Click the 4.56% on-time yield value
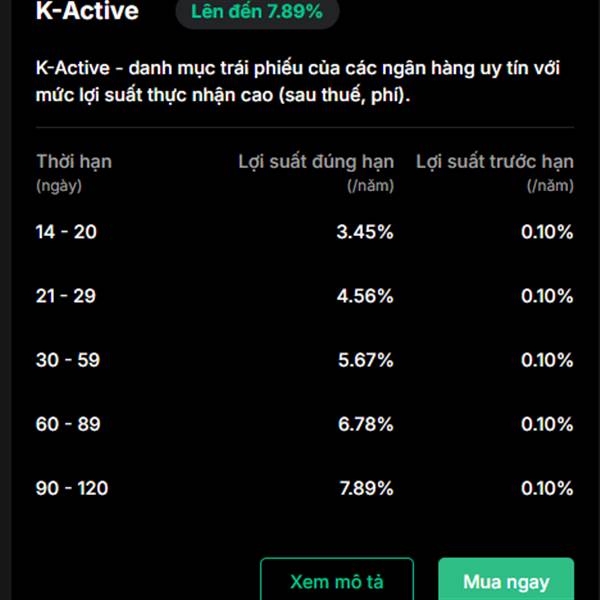This screenshot has height=600, width=600. (365, 296)
